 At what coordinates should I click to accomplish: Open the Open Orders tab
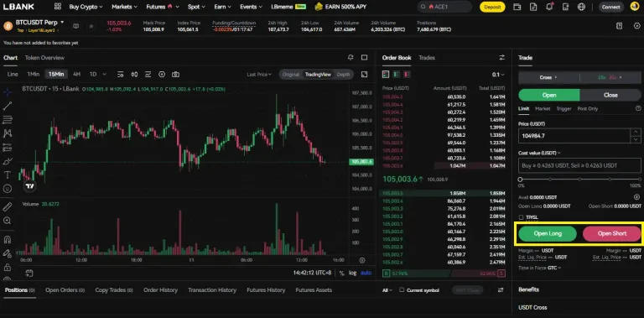pyautogui.click(x=65, y=290)
